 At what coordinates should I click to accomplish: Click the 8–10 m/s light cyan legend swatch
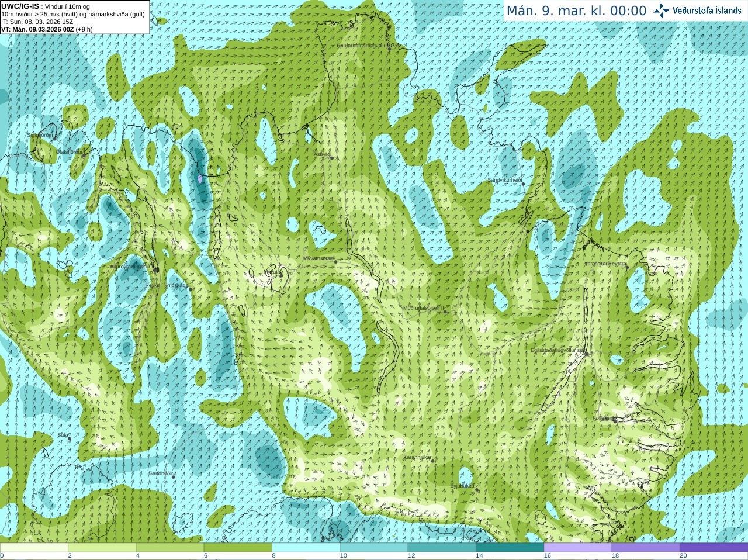(x=306, y=548)
